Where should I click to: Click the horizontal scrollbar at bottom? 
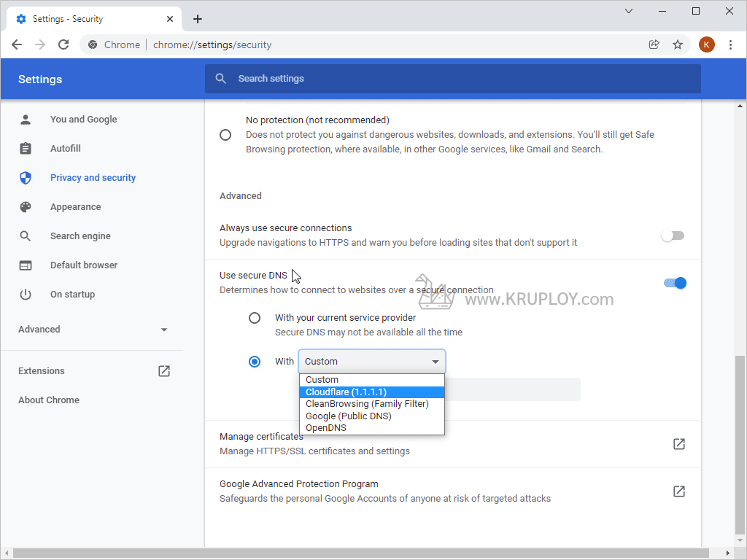[362, 553]
